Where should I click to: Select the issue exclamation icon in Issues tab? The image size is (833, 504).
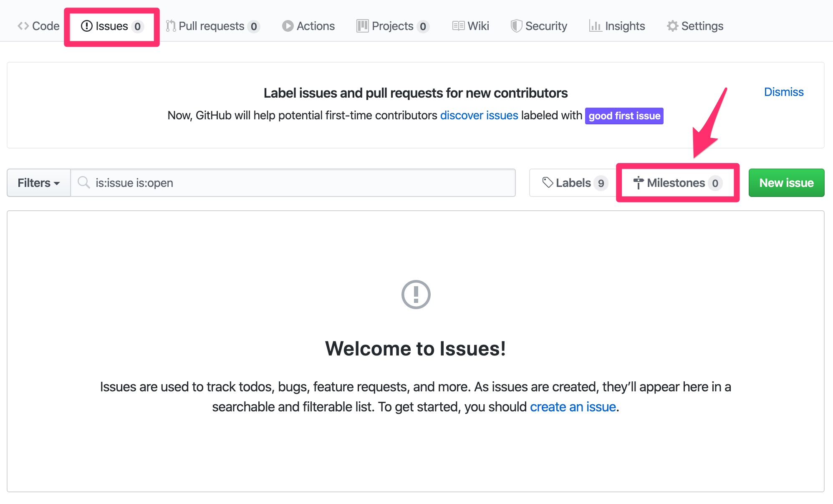pyautogui.click(x=86, y=26)
